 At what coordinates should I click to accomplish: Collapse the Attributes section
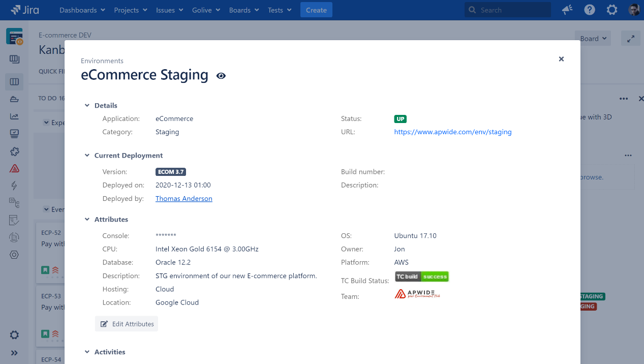coord(87,220)
